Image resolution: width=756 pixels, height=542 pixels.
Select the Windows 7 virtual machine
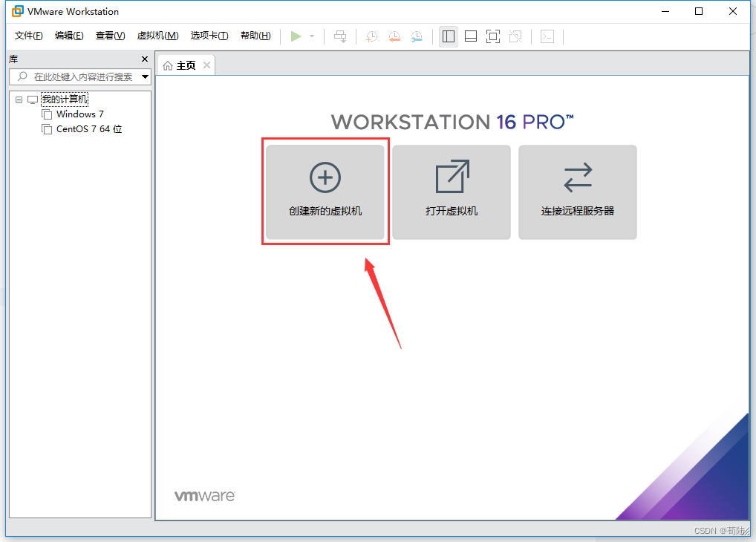[80, 114]
